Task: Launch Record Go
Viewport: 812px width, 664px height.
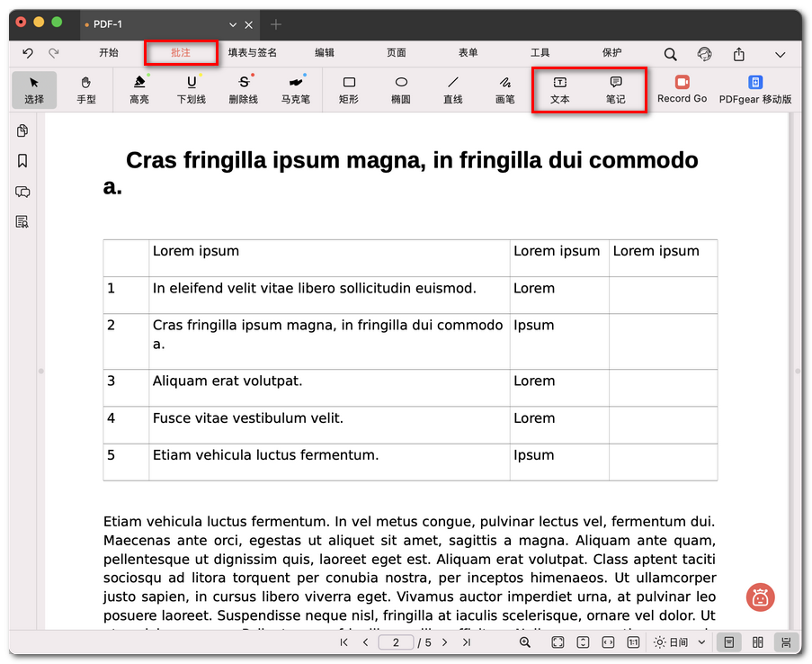Action: pyautogui.click(x=682, y=89)
